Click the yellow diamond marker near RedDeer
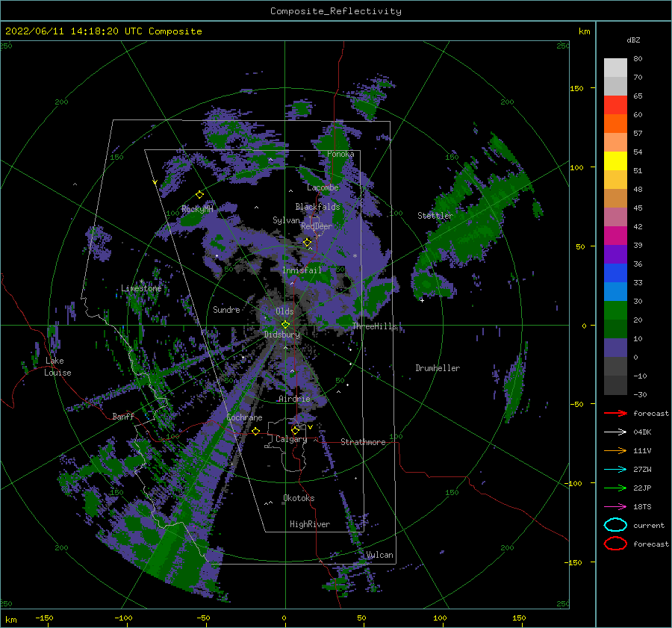The height and width of the screenshot is (628, 672). click(307, 243)
